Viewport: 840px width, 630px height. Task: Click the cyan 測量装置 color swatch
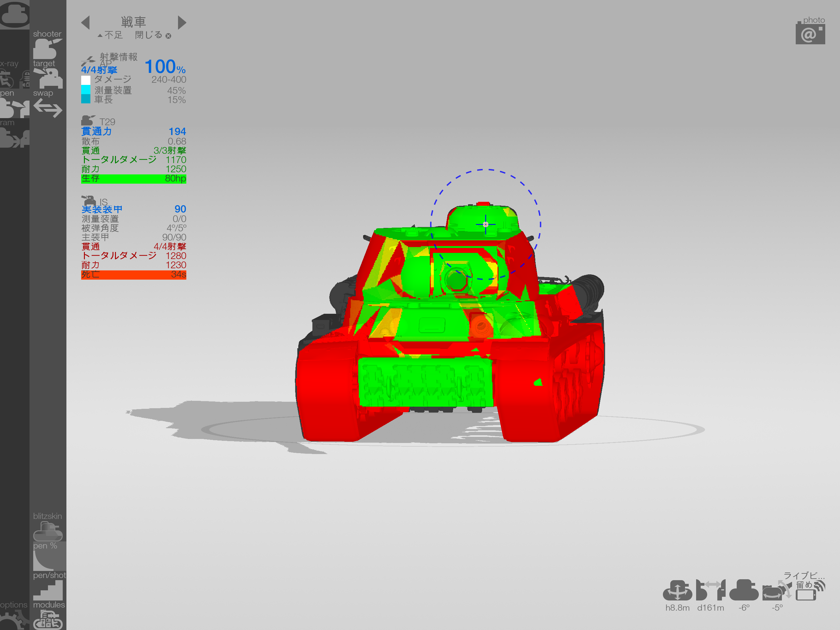(86, 90)
